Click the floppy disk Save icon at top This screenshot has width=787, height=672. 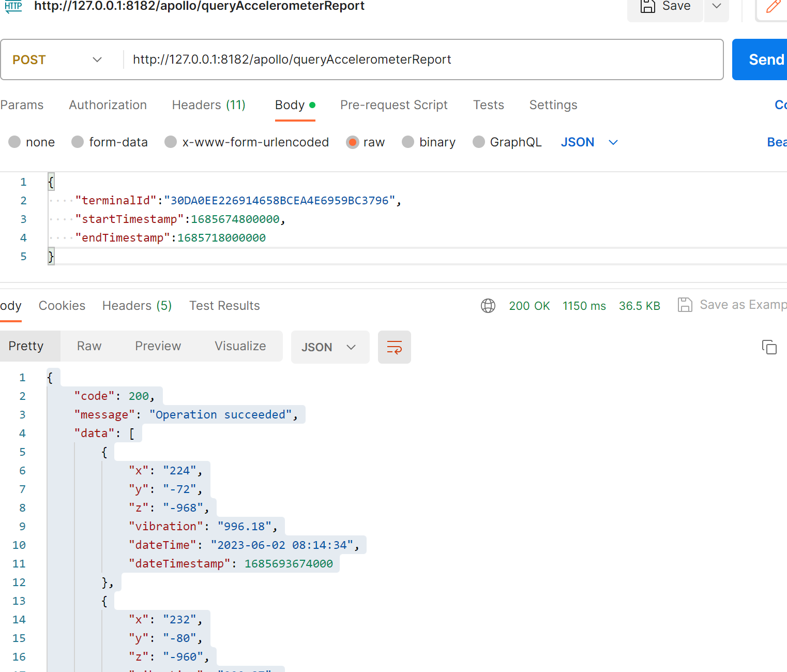pyautogui.click(x=647, y=6)
